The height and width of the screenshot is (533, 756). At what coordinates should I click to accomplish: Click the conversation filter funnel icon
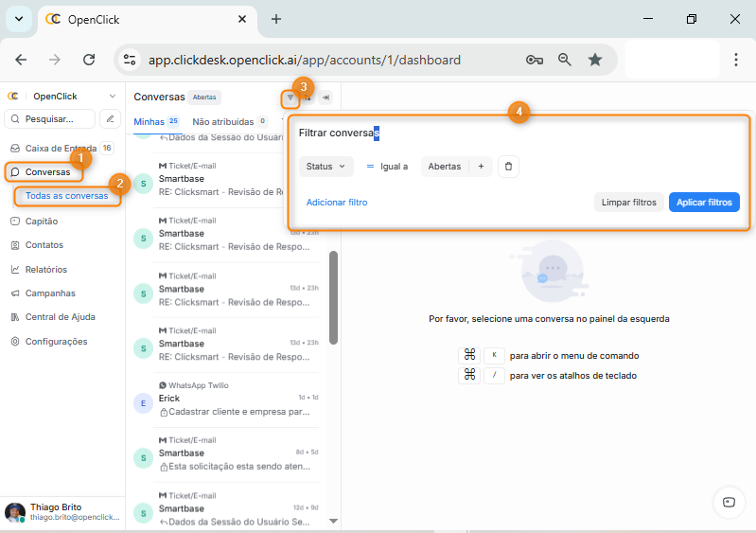tap(290, 98)
